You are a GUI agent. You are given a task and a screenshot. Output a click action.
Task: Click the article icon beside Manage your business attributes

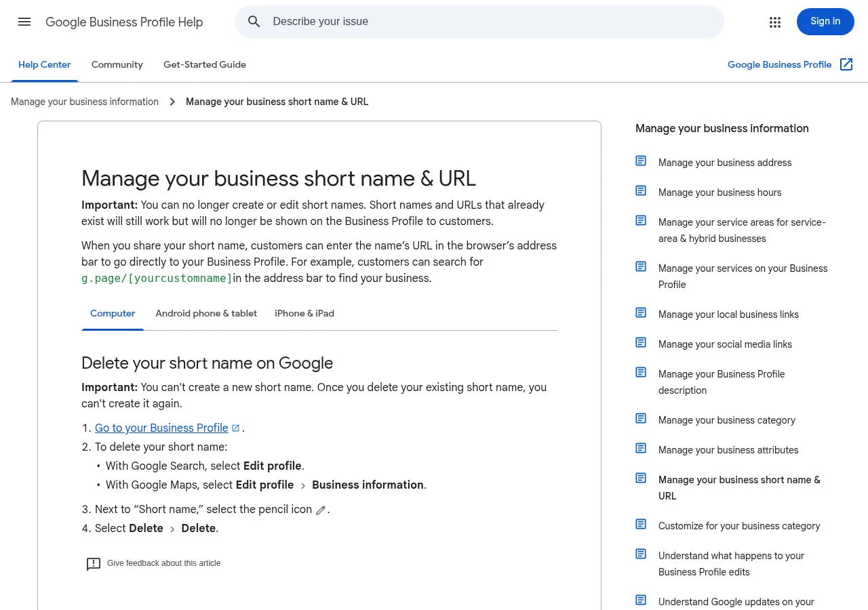tap(641, 448)
